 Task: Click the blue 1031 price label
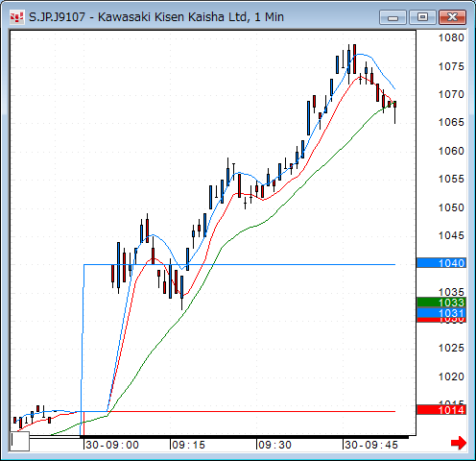(x=441, y=313)
